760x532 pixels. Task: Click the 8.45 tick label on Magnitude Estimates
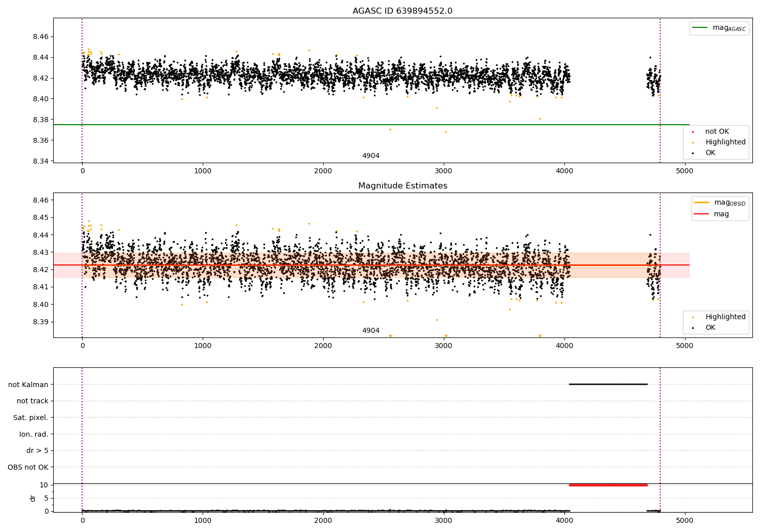click(40, 218)
